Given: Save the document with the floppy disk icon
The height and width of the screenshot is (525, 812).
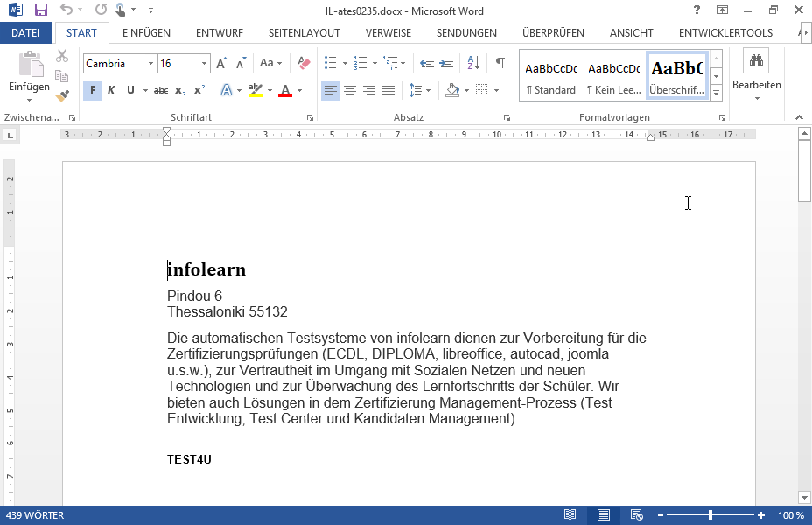Looking at the screenshot, I should 40,10.
